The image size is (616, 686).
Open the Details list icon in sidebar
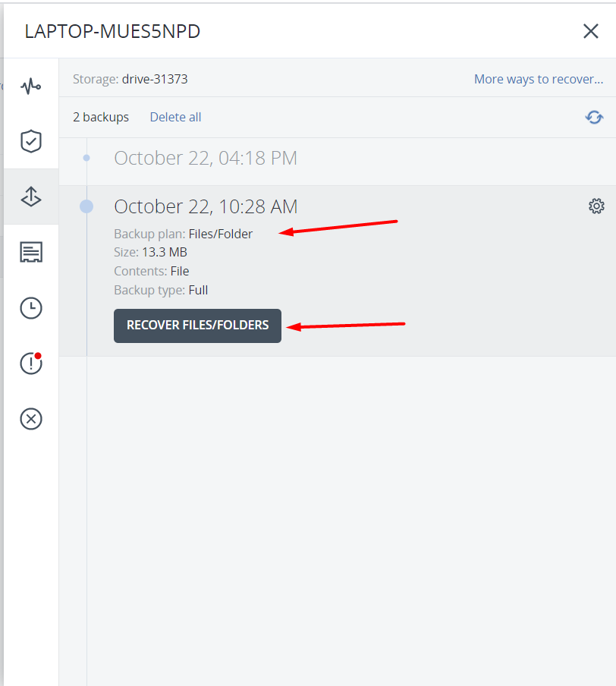tap(31, 252)
